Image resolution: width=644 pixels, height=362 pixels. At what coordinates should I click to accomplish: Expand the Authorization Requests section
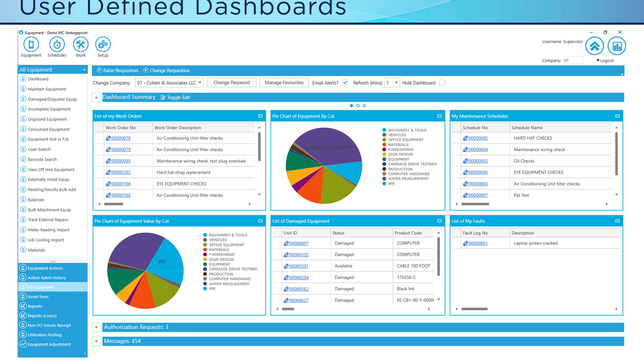click(x=96, y=327)
